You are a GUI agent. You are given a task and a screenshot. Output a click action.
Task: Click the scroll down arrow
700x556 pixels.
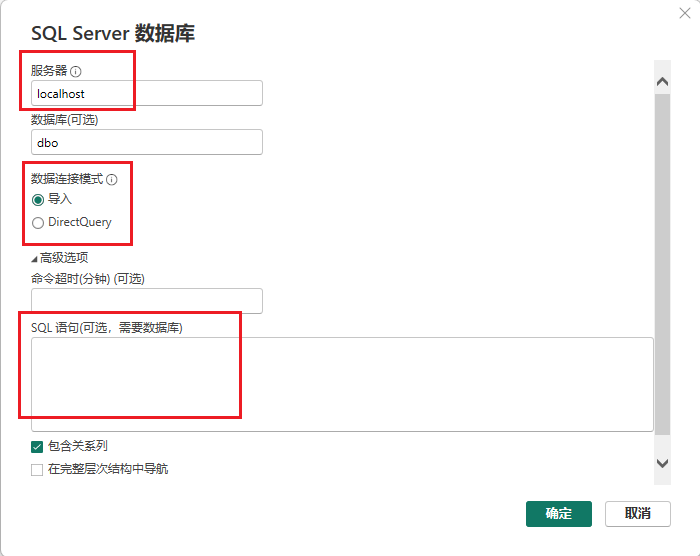[662, 463]
